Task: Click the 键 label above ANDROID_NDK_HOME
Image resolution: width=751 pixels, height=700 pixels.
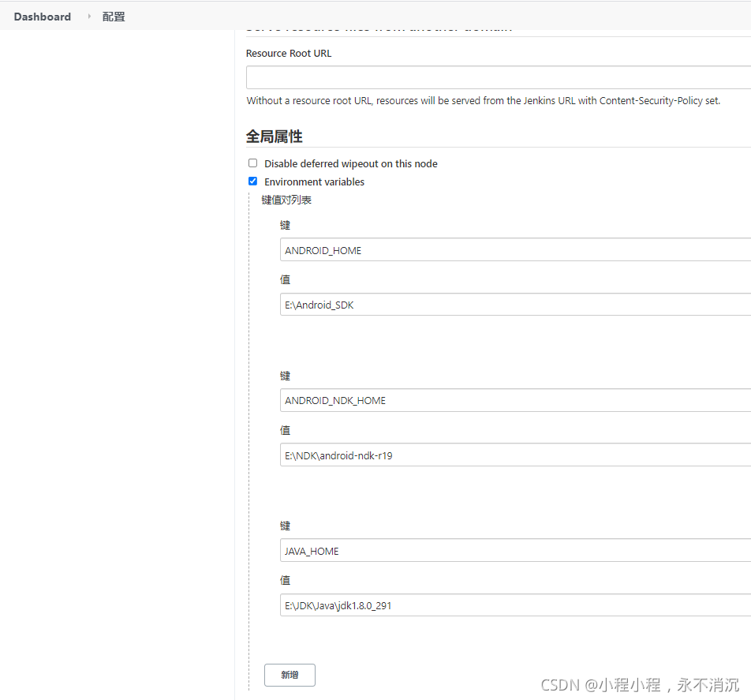Action: (x=285, y=376)
